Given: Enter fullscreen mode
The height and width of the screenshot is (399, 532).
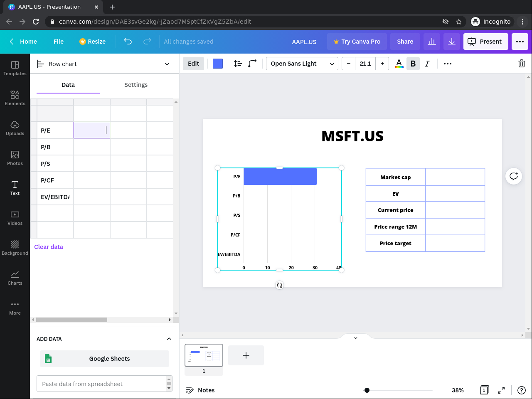Looking at the screenshot, I should pyautogui.click(x=501, y=390).
